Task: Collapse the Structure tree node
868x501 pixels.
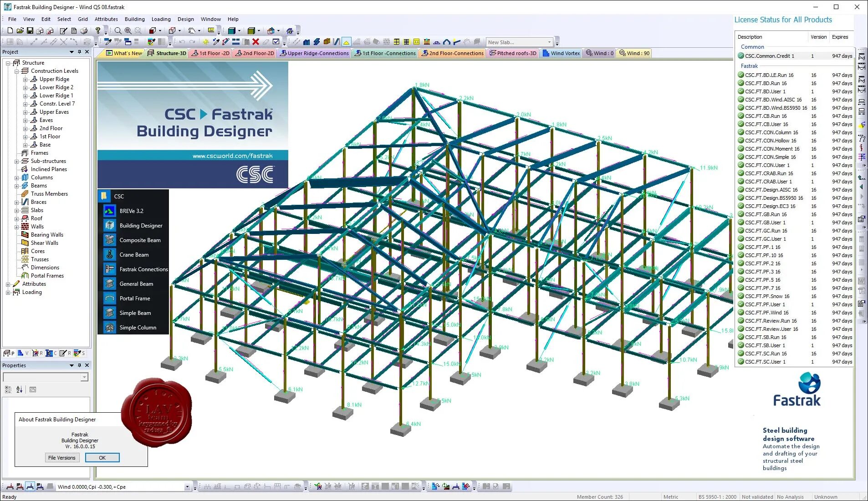Action: pyautogui.click(x=8, y=63)
